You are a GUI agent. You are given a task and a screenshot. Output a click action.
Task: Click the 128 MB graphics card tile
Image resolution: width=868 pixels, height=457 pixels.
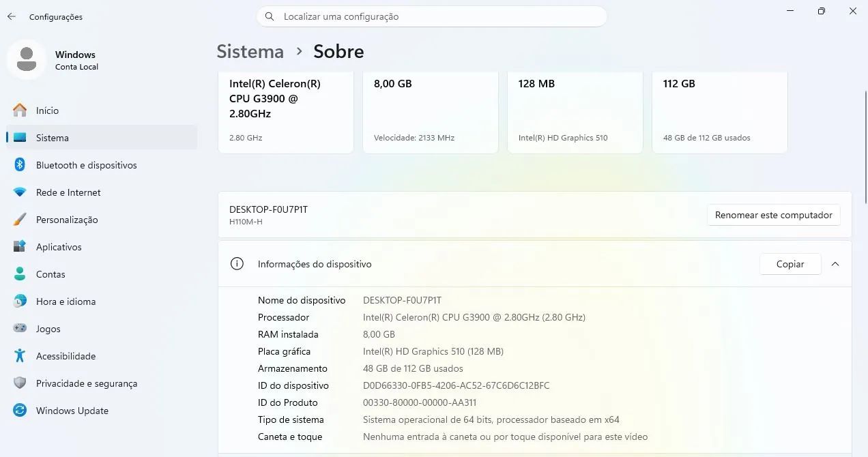tap(575, 113)
